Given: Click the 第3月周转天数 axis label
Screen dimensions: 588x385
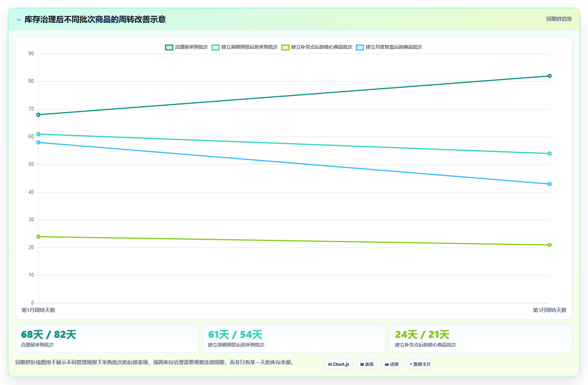Looking at the screenshot, I should pos(550,310).
